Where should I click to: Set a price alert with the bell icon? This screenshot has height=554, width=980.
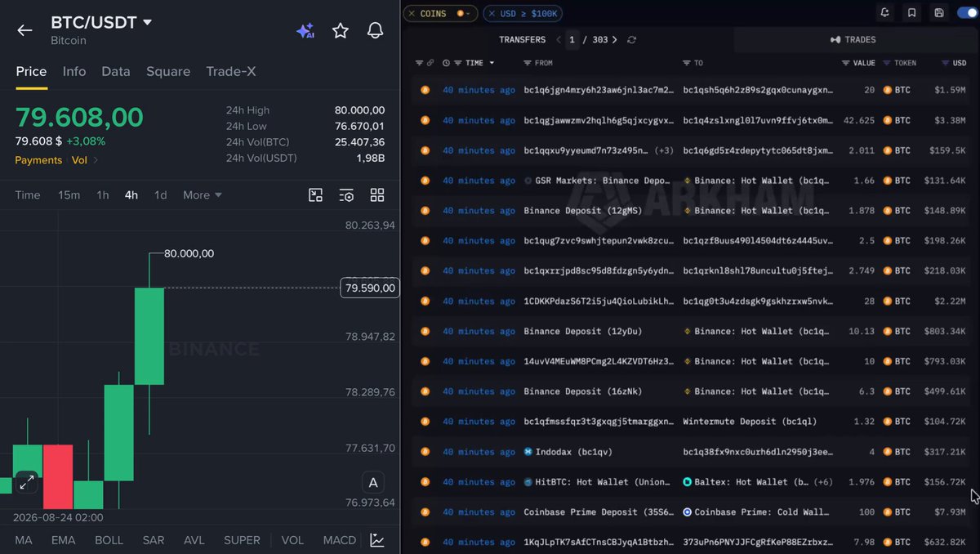(376, 31)
